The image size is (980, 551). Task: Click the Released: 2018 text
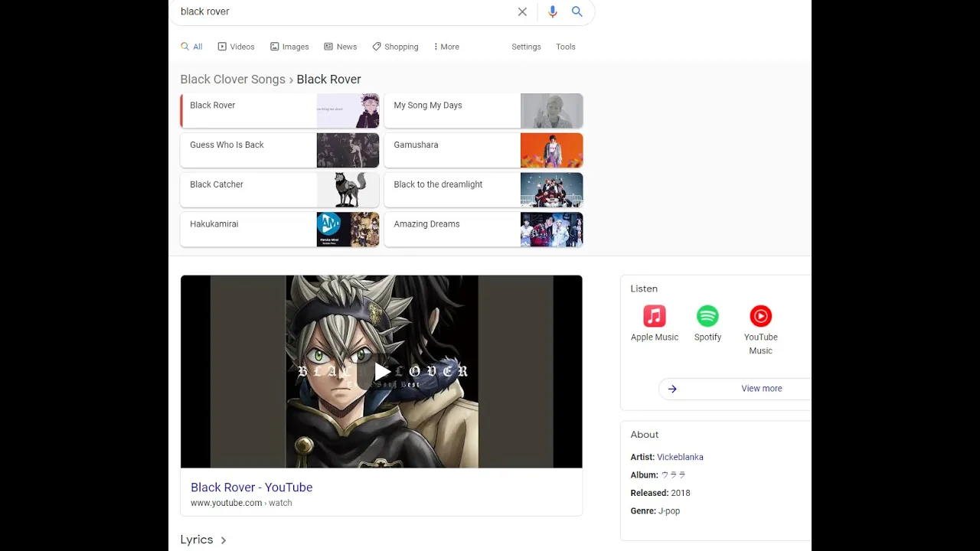click(x=660, y=493)
